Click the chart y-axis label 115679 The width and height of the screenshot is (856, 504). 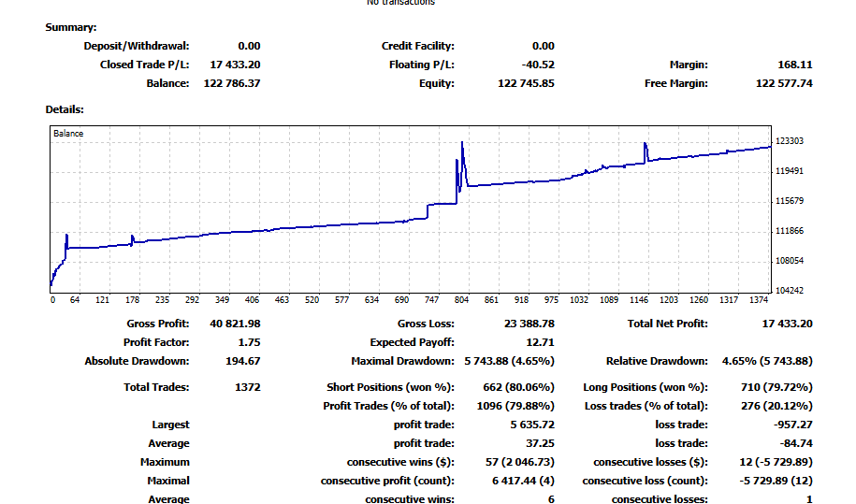(790, 201)
